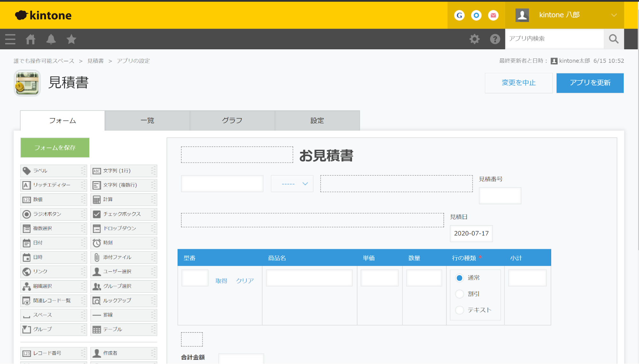The image size is (639, 364).
Task: Click the フォームを保存 button
Action: 55,148
